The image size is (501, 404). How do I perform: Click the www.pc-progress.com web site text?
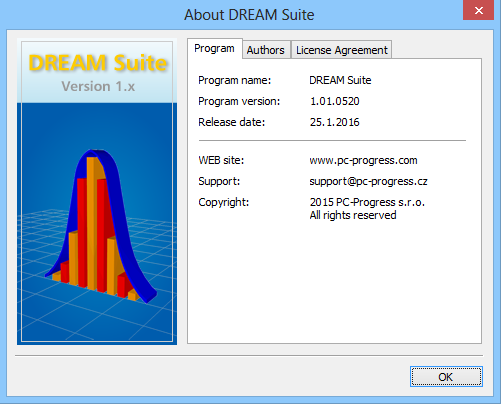pyautogui.click(x=363, y=160)
